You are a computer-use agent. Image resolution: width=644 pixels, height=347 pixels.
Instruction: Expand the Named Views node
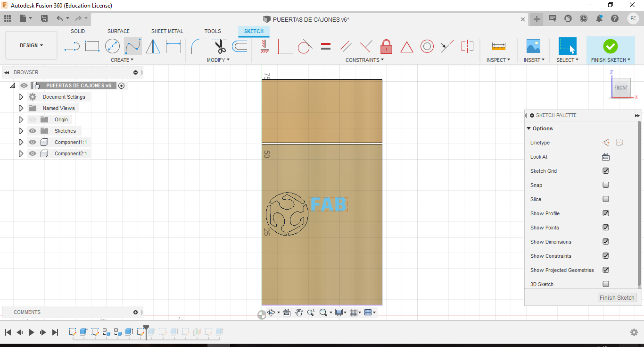(x=21, y=108)
